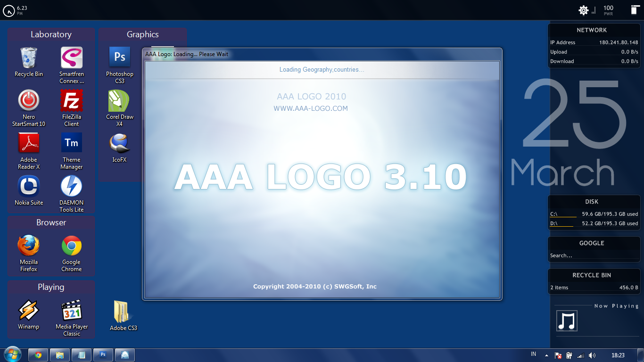Launch the FileZilla Client icon

coord(72,108)
